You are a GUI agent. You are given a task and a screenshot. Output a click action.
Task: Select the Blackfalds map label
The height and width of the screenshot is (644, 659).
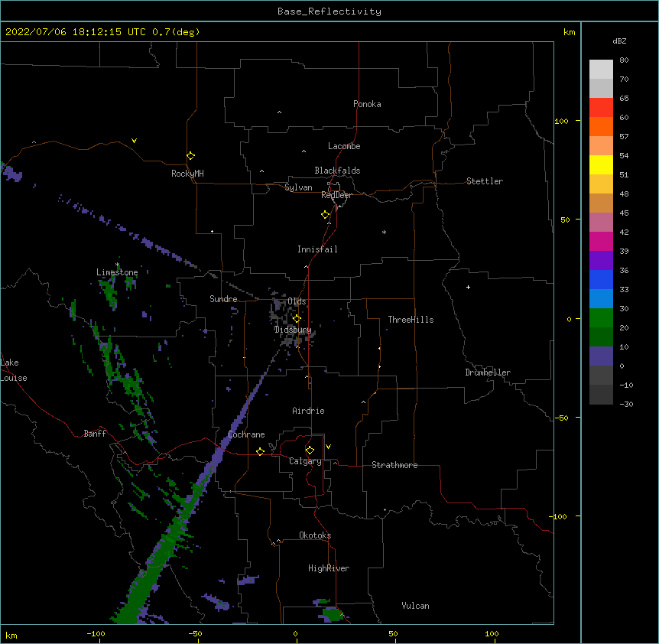(x=337, y=171)
